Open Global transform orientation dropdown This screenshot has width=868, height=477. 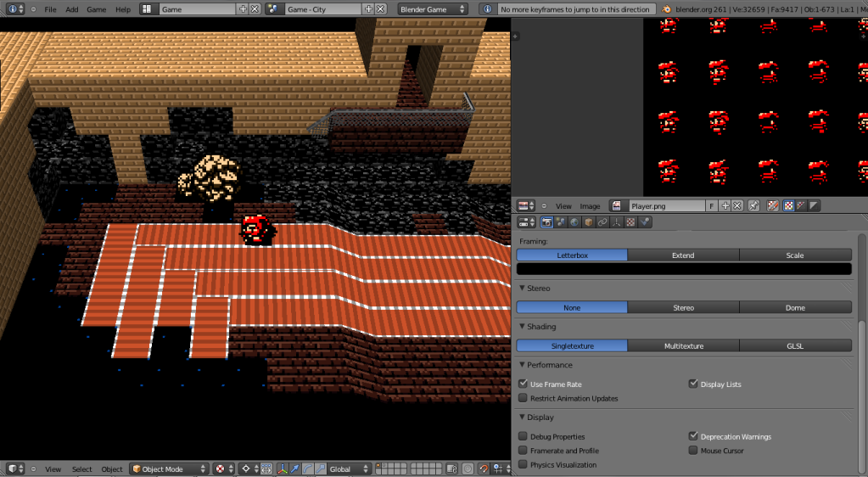(x=349, y=469)
